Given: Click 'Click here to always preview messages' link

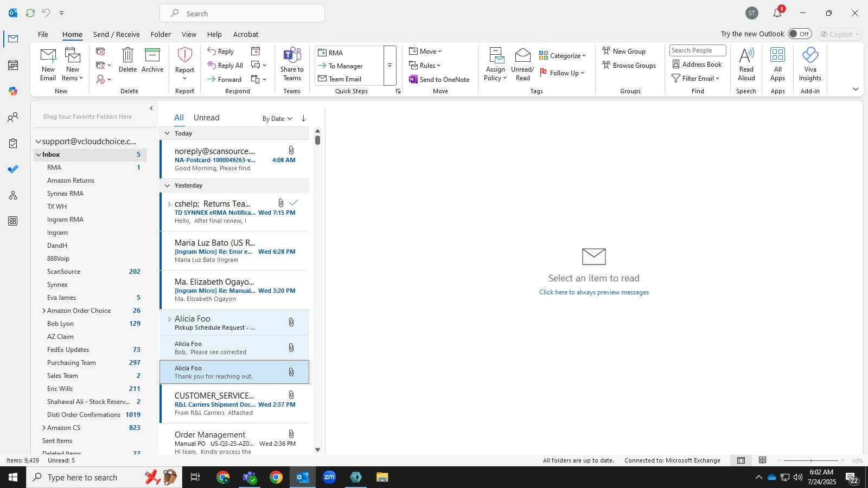Looking at the screenshot, I should coord(594,292).
